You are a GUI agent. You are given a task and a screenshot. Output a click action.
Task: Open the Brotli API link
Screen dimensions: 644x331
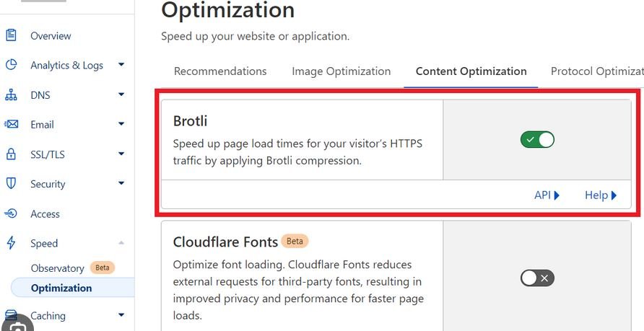(x=547, y=195)
